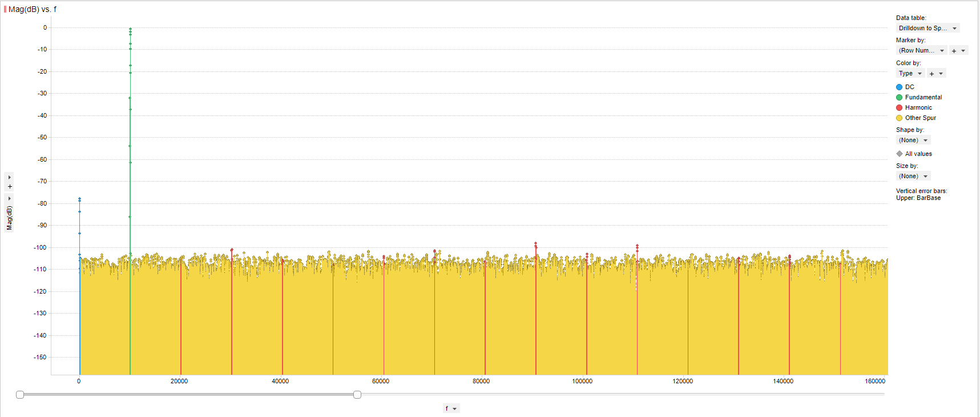Click the green Fundamental legend dot
Viewport: 980px width, 417px height.
click(899, 98)
